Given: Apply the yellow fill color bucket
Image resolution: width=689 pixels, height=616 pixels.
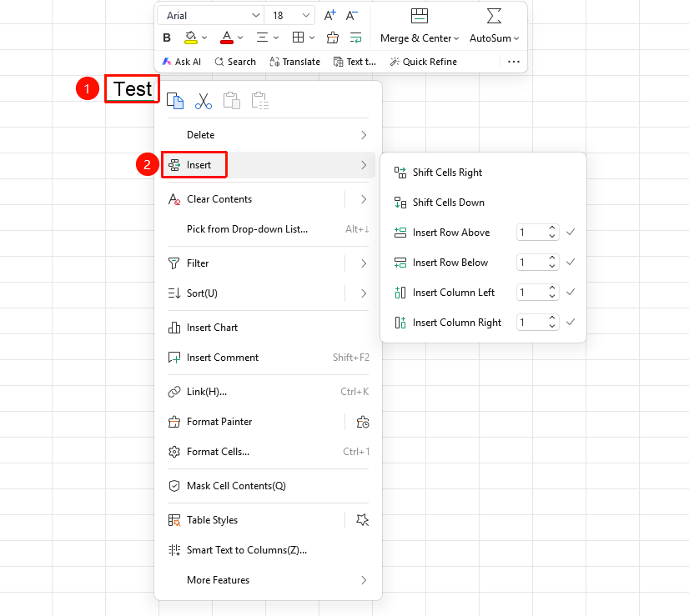Looking at the screenshot, I should [x=191, y=38].
